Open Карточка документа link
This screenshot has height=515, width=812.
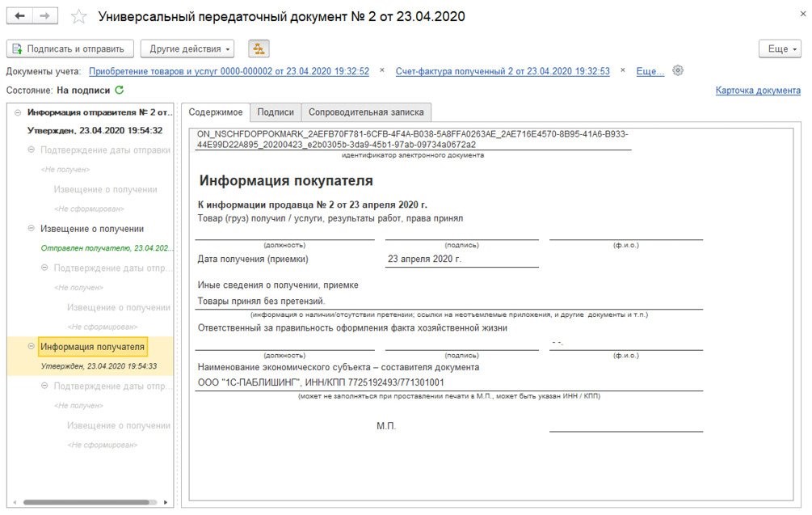[757, 91]
